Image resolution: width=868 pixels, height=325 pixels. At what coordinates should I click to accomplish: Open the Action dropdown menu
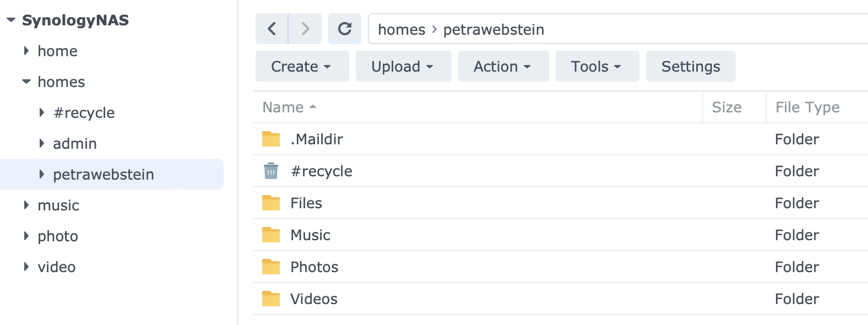tap(502, 67)
